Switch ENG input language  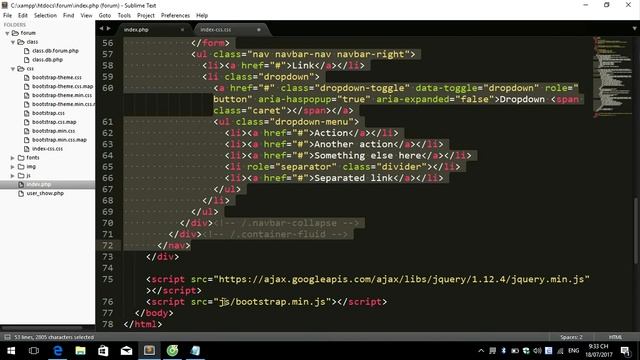pyautogui.click(x=573, y=351)
